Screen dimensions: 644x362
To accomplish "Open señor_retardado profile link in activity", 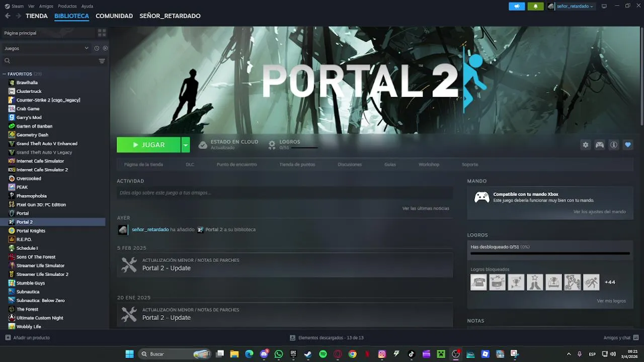I will click(x=150, y=229).
